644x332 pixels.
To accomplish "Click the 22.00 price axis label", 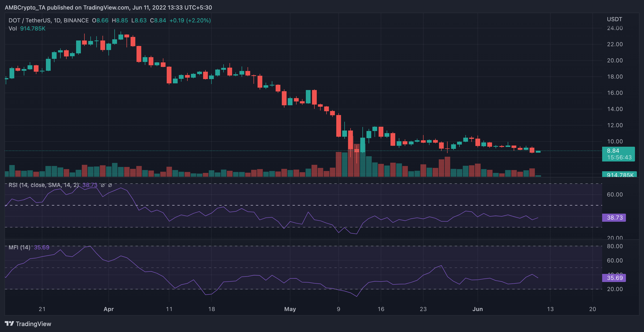I will 615,44.
